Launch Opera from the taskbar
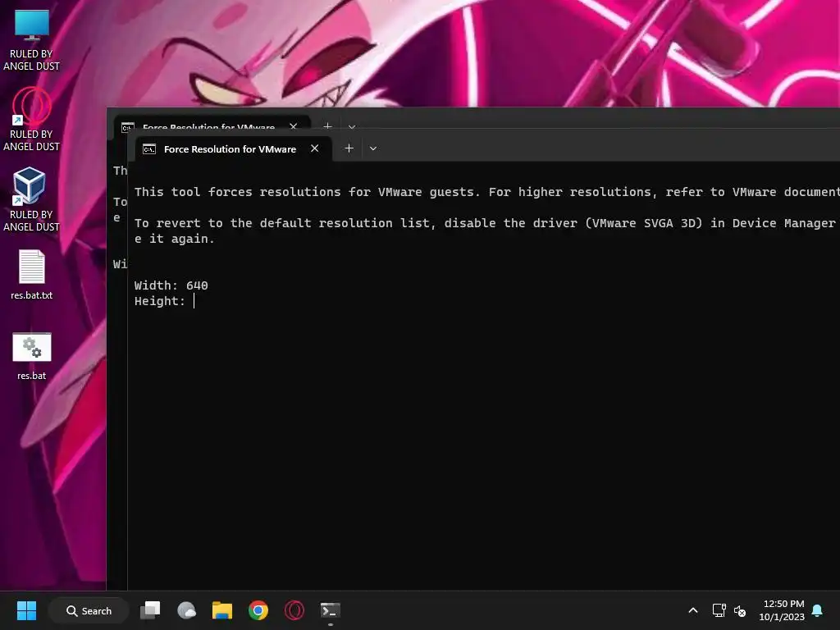Screen dimensions: 840x630 pos(294,610)
